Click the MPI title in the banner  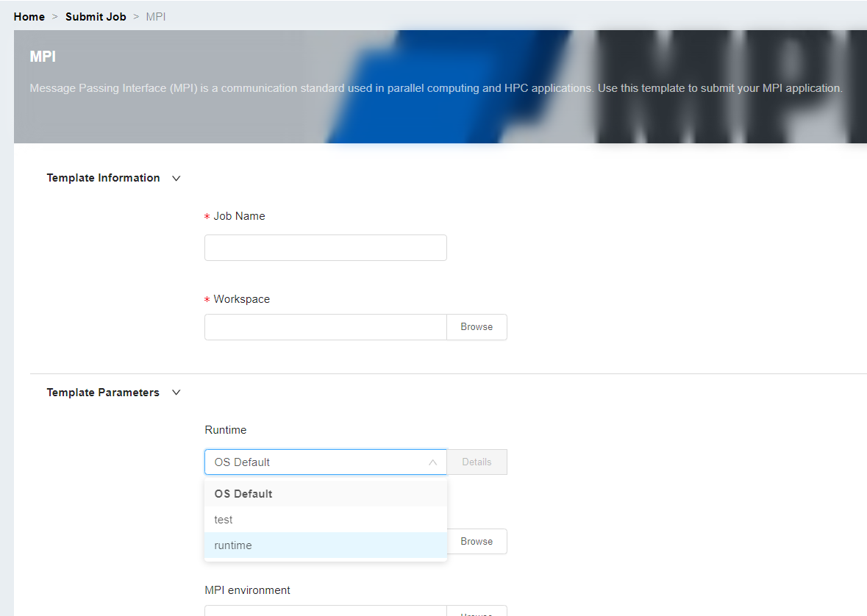click(43, 57)
